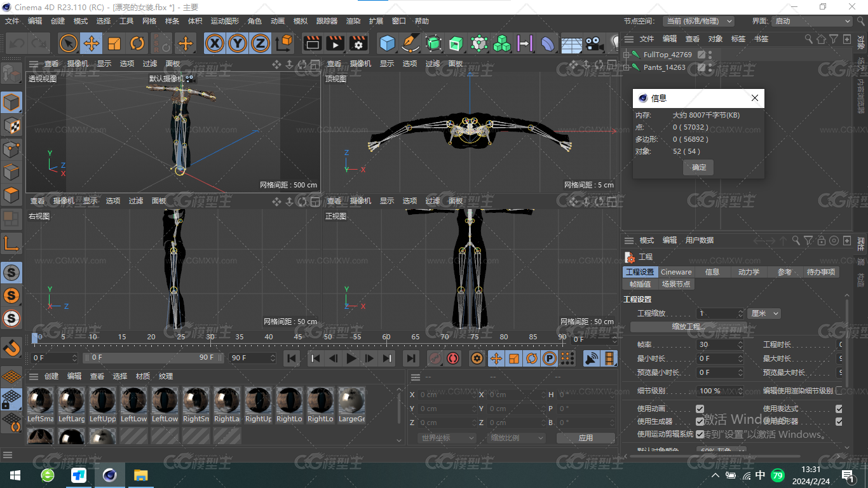This screenshot has width=868, height=488.
Task: Open the 缩放比例 dropdown
Action: (517, 438)
